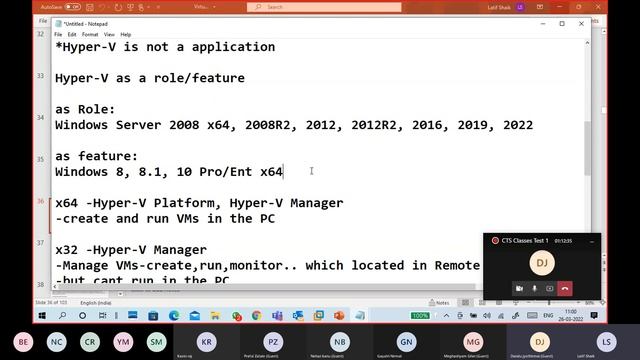Open Microsoft Store taskbar icon
The width and height of the screenshot is (640, 360).
tap(153, 316)
